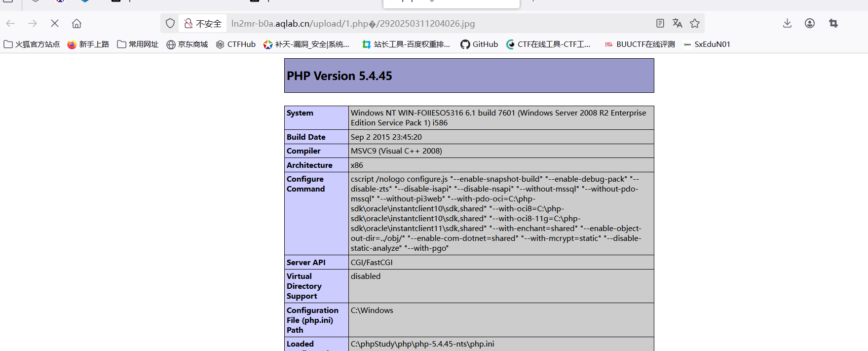Open the 站长工具-百度权重 bookmark

pyautogui.click(x=406, y=44)
